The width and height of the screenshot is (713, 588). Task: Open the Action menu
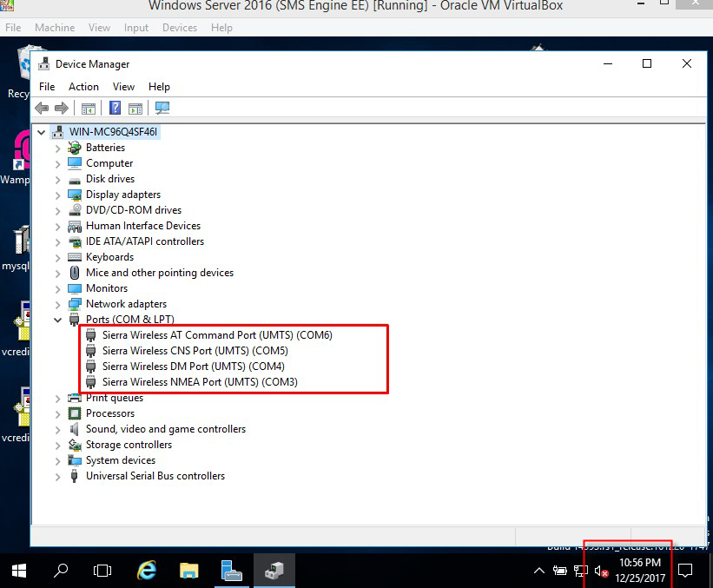point(83,87)
